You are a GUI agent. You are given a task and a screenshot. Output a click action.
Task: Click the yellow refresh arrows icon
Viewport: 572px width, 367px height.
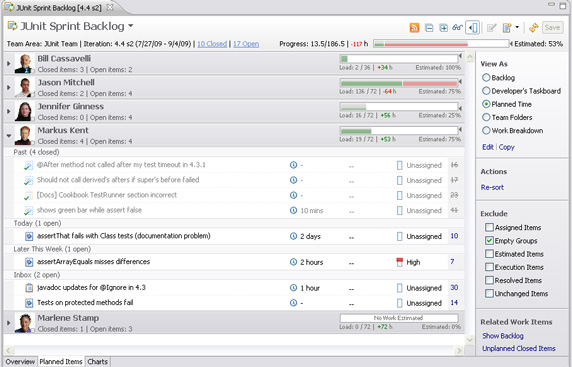534,28
